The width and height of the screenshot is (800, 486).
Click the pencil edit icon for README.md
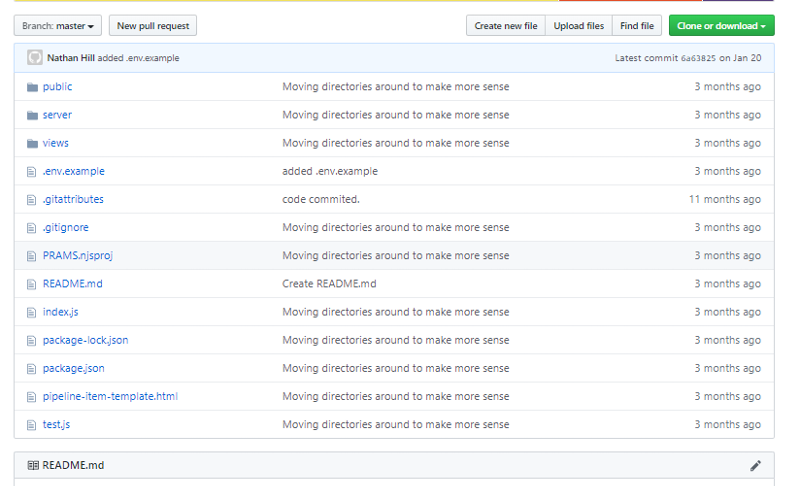coord(755,465)
